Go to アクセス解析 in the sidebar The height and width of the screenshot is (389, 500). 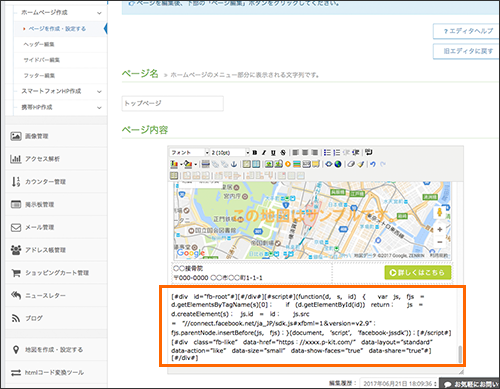pos(56,159)
